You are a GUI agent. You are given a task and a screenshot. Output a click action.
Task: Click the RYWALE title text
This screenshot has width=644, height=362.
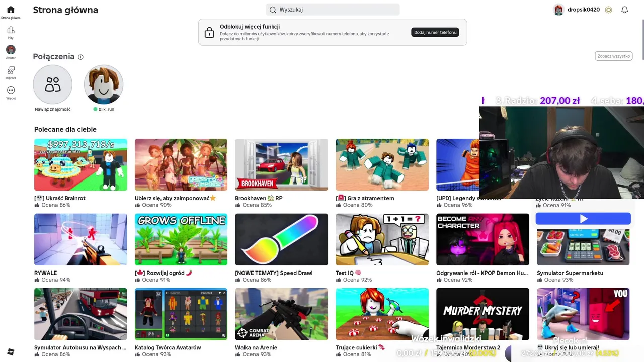pyautogui.click(x=45, y=273)
